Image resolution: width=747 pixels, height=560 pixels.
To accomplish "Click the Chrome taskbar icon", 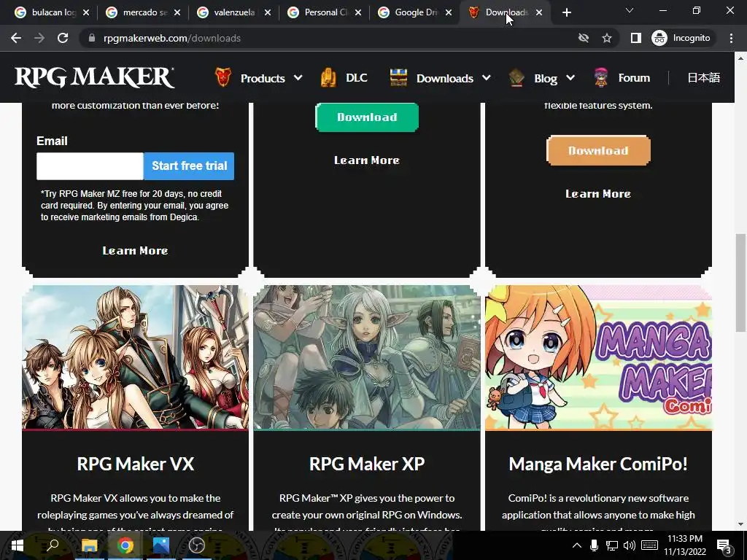I will click(125, 545).
